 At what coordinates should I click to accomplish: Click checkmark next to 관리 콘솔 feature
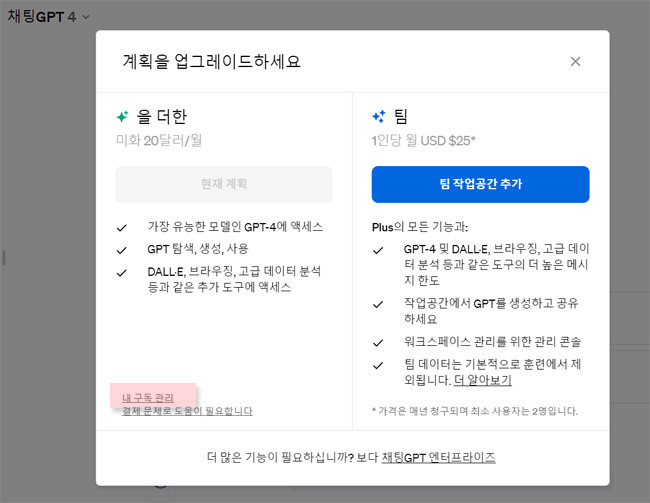pyautogui.click(x=378, y=343)
